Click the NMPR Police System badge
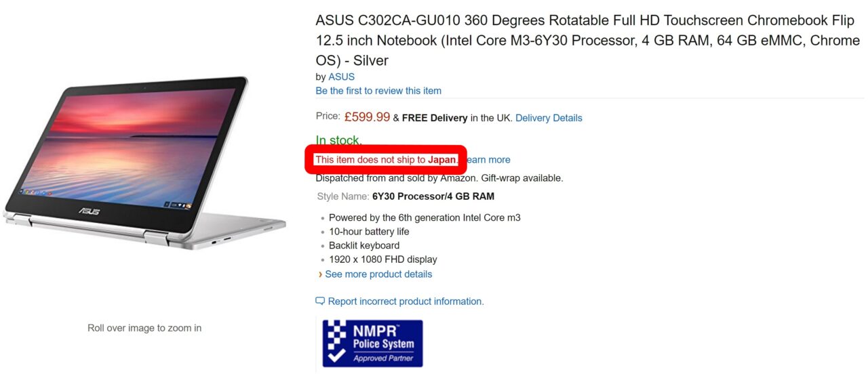Screen dimensions: 868x376 tap(372, 343)
